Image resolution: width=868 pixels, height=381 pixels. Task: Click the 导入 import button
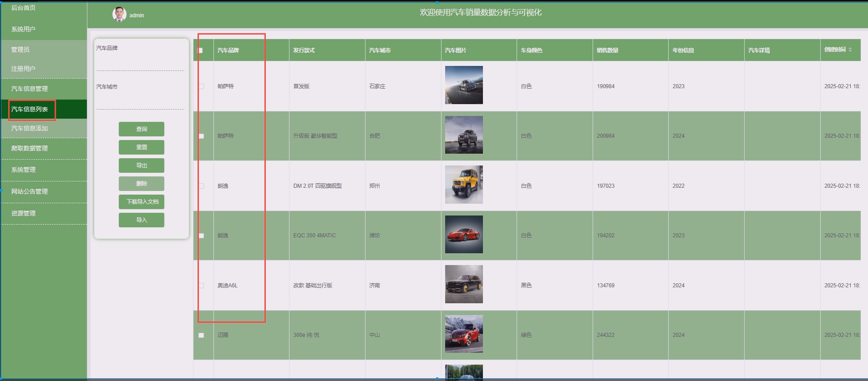pyautogui.click(x=142, y=220)
